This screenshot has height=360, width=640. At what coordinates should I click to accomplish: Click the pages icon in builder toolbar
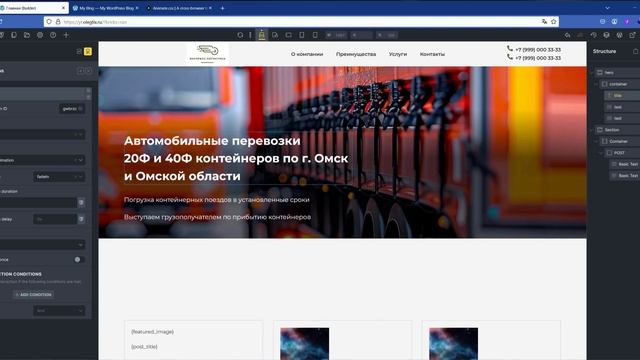[14, 35]
